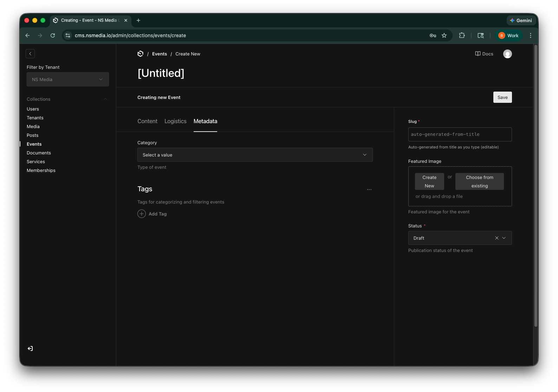Open the browser extensions puzzle icon
This screenshot has height=392, width=558.
pos(462,35)
